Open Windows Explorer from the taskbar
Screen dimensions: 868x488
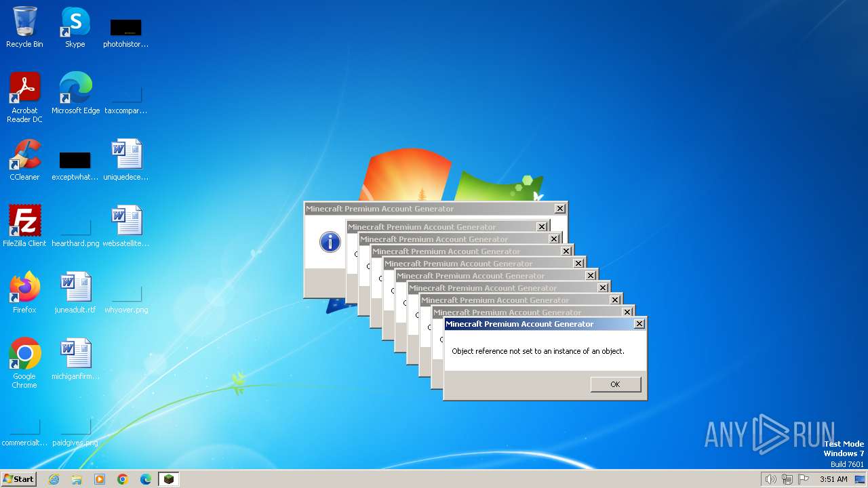point(77,479)
